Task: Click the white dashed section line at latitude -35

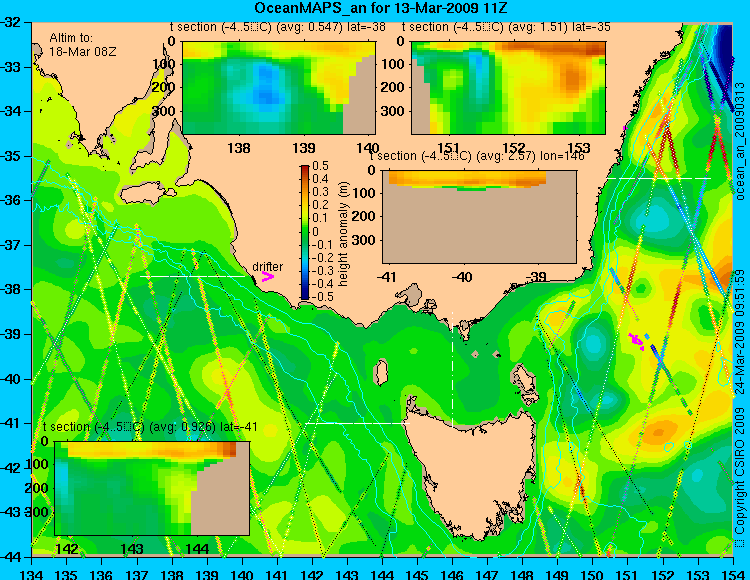Action: [659, 178]
